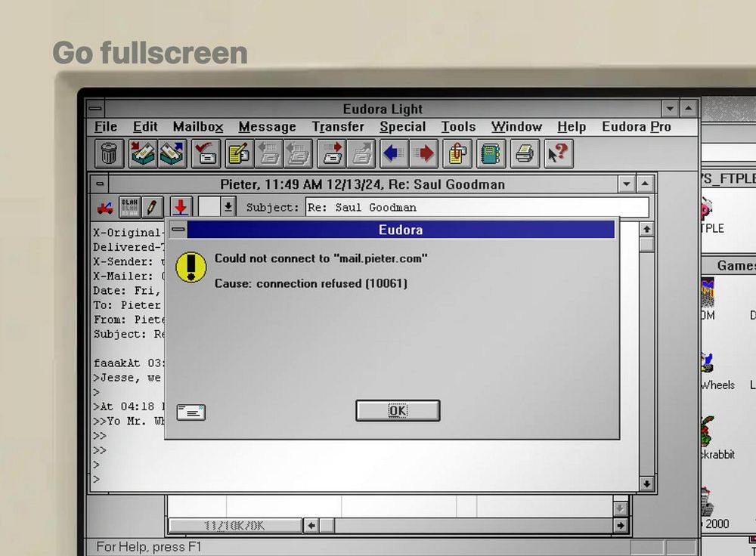Click OK in the Eudora error dialog
The width and height of the screenshot is (756, 556).
tap(398, 410)
